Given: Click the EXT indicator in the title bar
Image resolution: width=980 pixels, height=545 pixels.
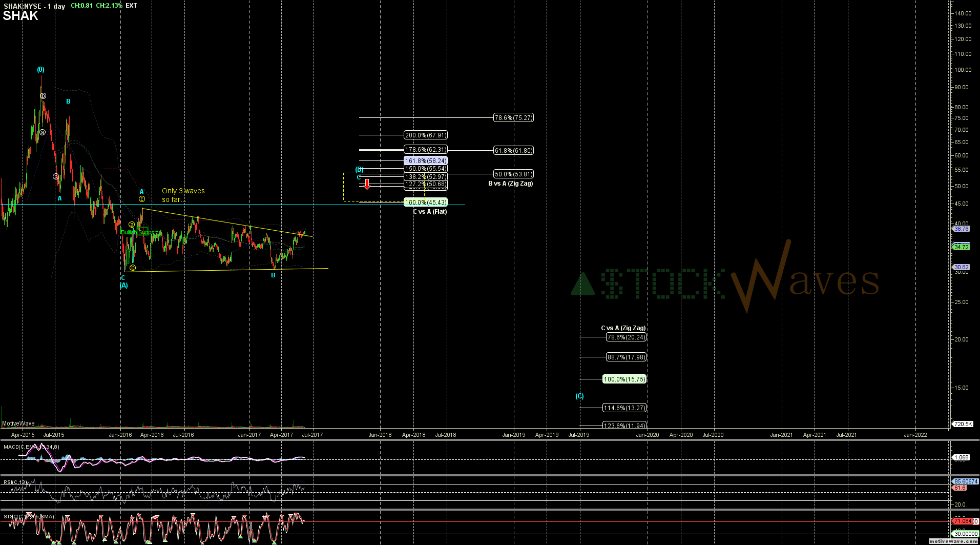Looking at the screenshot, I should [131, 6].
